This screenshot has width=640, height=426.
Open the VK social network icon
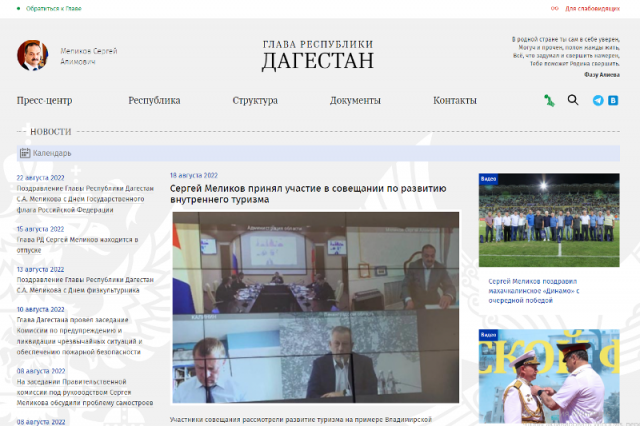pos(612,100)
